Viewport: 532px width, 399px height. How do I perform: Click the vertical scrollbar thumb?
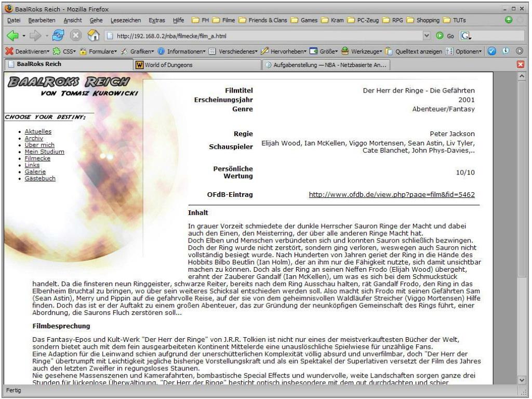coord(522,180)
